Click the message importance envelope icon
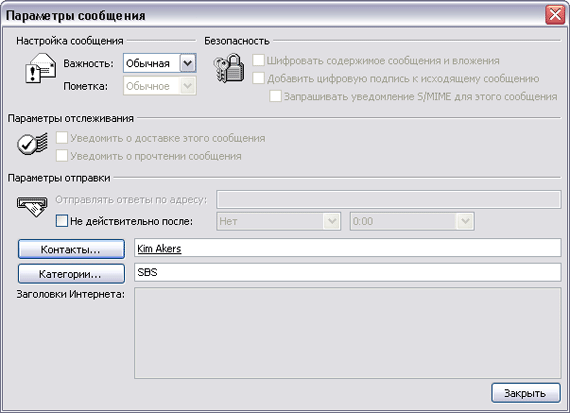Image resolution: width=570 pixels, height=413 pixels. click(x=40, y=68)
